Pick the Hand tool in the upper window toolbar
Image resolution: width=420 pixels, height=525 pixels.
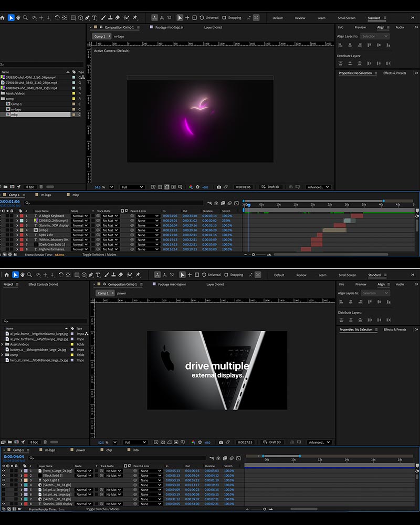tap(18, 17)
